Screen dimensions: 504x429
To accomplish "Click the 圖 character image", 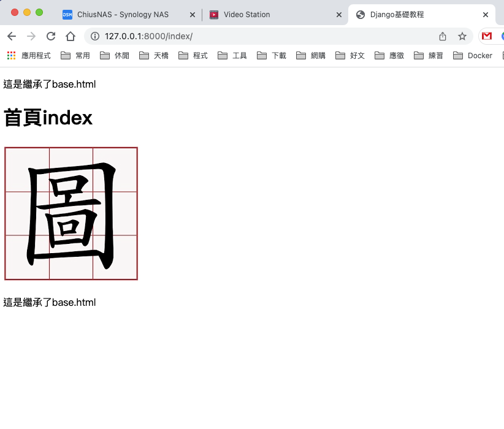I will pos(71,213).
